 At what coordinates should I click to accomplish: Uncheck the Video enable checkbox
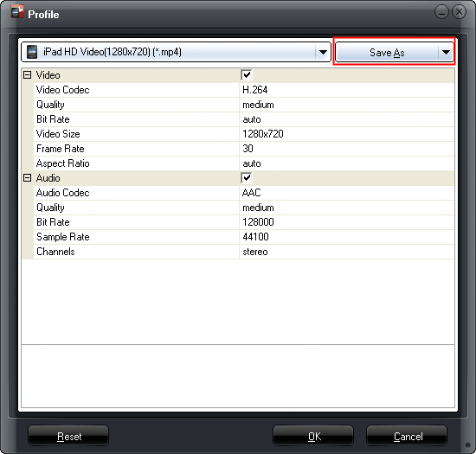pos(246,75)
